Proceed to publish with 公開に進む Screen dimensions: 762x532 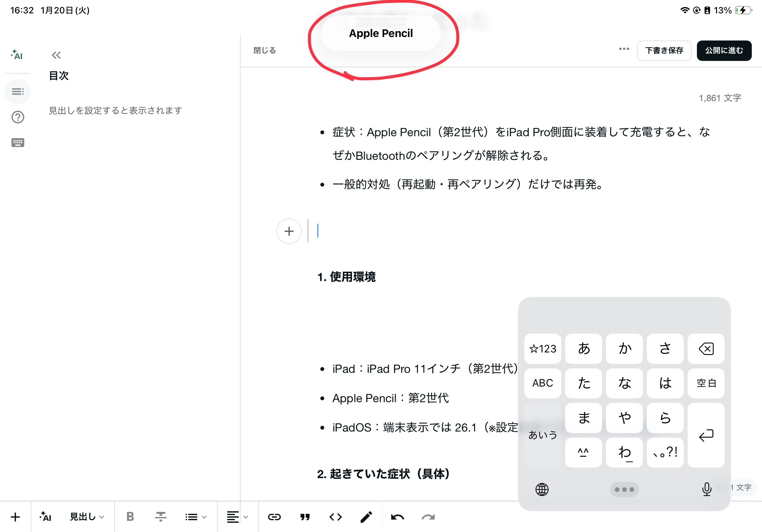click(724, 50)
